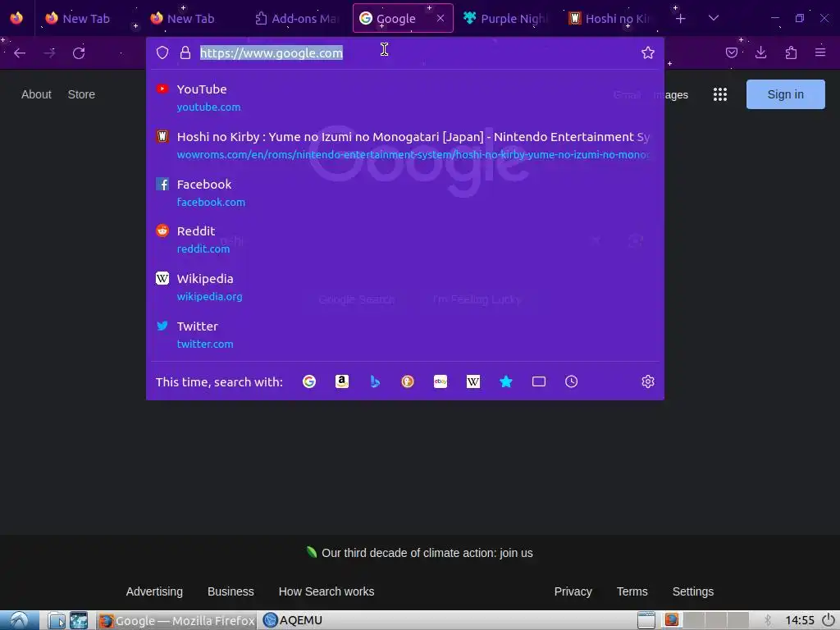Image resolution: width=840 pixels, height=630 pixels.
Task: Switch to Purple Night tab
Action: click(x=506, y=19)
